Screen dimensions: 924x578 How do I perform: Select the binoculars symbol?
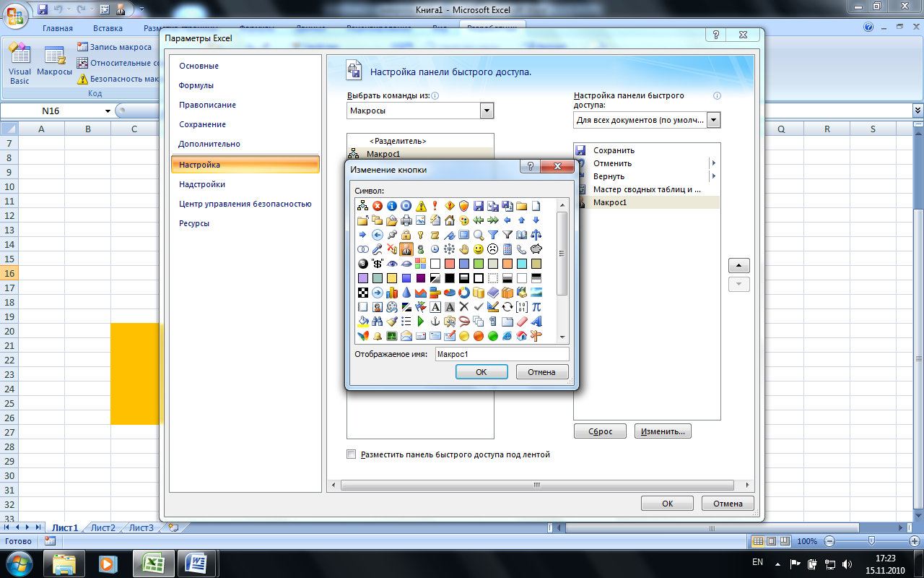click(x=377, y=322)
